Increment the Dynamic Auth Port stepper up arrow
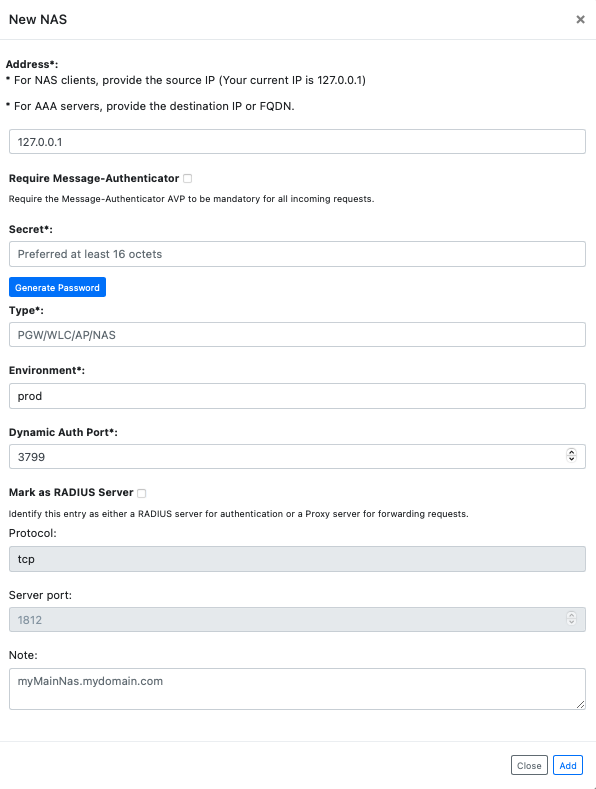Image resolution: width=596 pixels, height=789 pixels. click(571, 452)
